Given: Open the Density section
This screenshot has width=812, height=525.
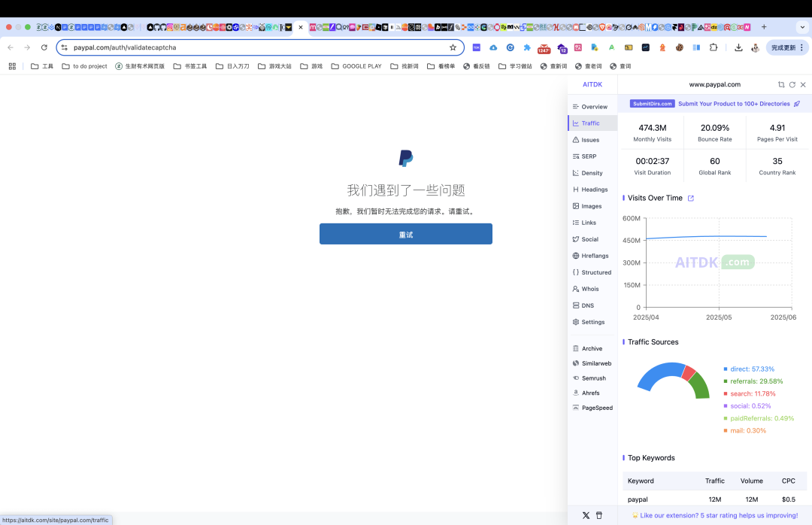Looking at the screenshot, I should (592, 173).
